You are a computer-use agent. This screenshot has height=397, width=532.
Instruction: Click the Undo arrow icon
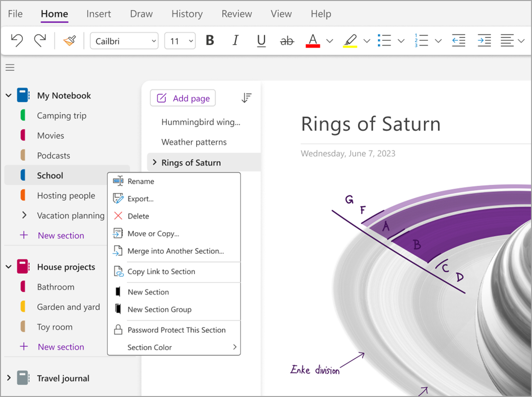click(17, 41)
